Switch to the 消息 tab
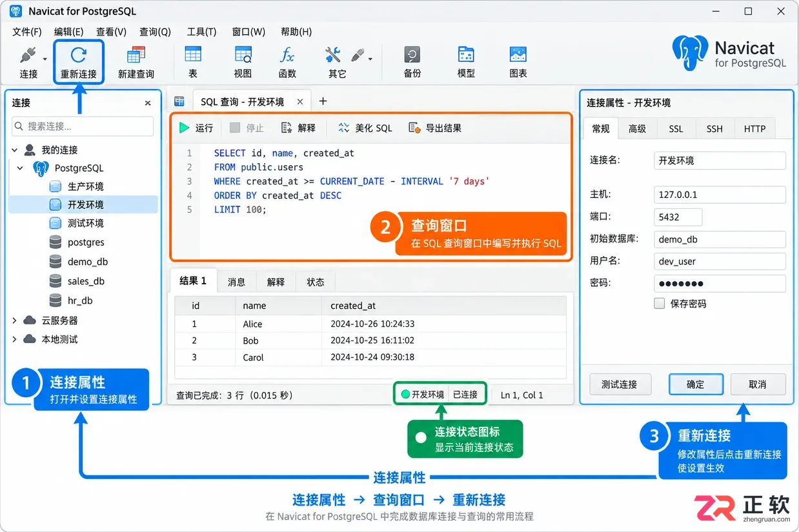Viewport: 799px width, 532px height. 237,282
